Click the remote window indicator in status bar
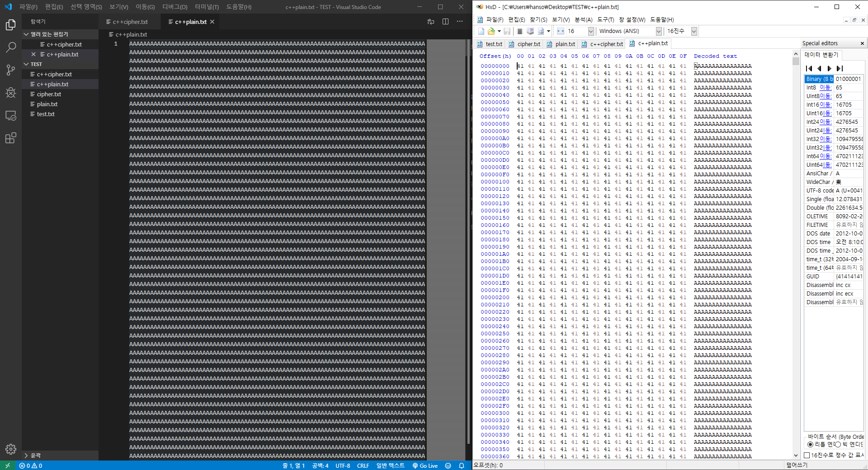The height and width of the screenshot is (470, 868). (x=7, y=465)
